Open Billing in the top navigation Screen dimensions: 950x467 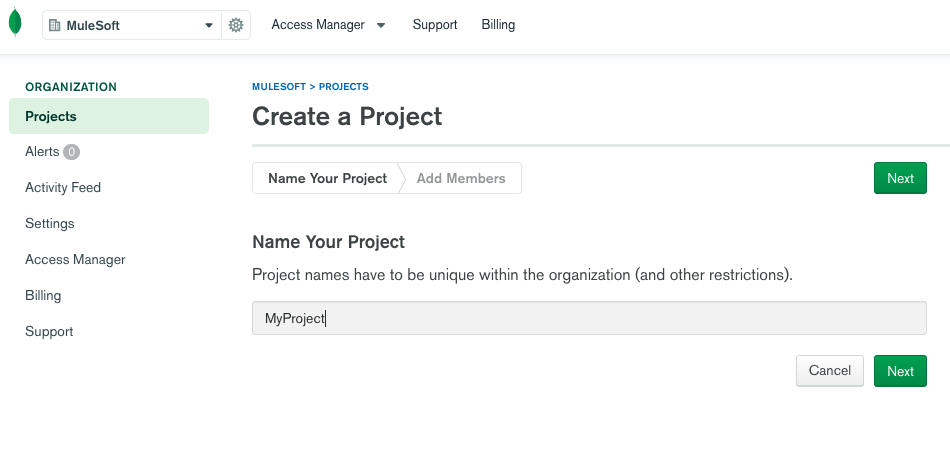coord(498,25)
